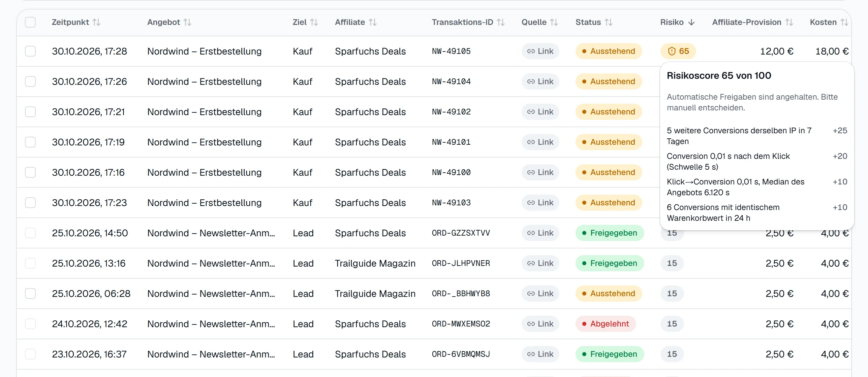Click the 18,00 € cost value
The width and height of the screenshot is (868, 377).
[x=832, y=51]
